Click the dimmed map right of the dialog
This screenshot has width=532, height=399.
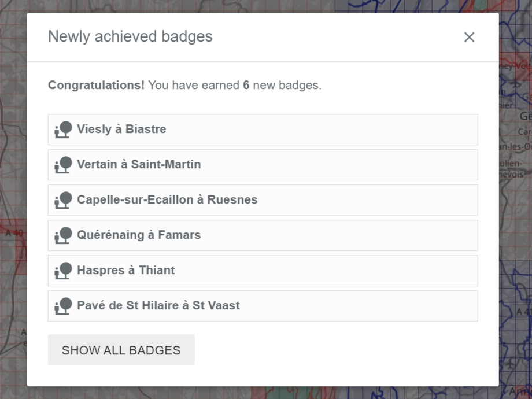[x=515, y=231]
